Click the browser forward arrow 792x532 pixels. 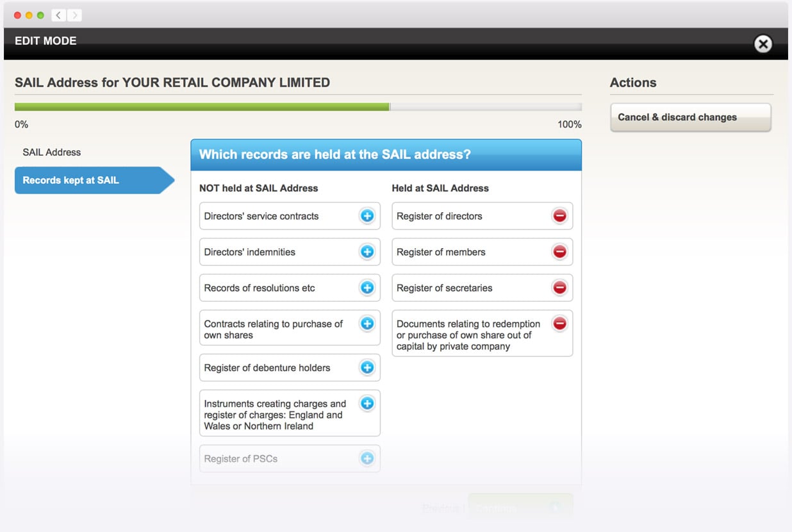tap(74, 15)
